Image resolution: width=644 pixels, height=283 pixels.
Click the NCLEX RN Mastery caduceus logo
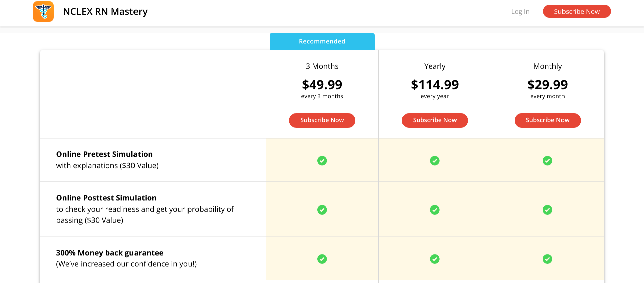(43, 12)
